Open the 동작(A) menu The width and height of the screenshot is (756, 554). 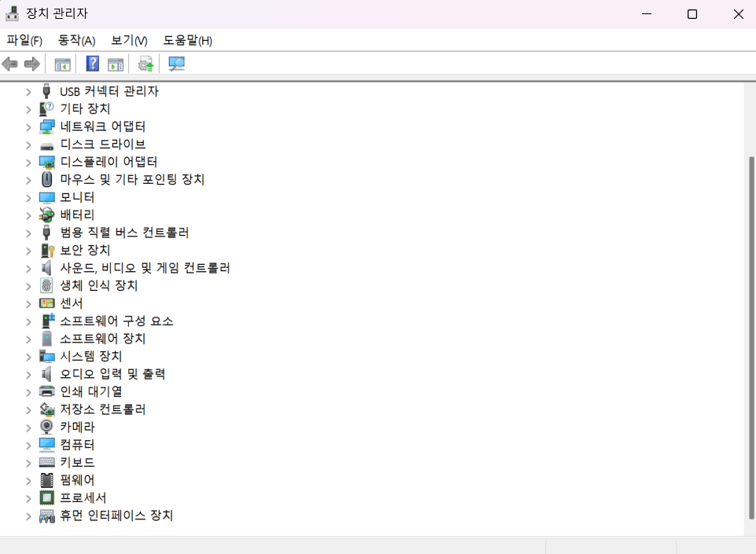77,41
